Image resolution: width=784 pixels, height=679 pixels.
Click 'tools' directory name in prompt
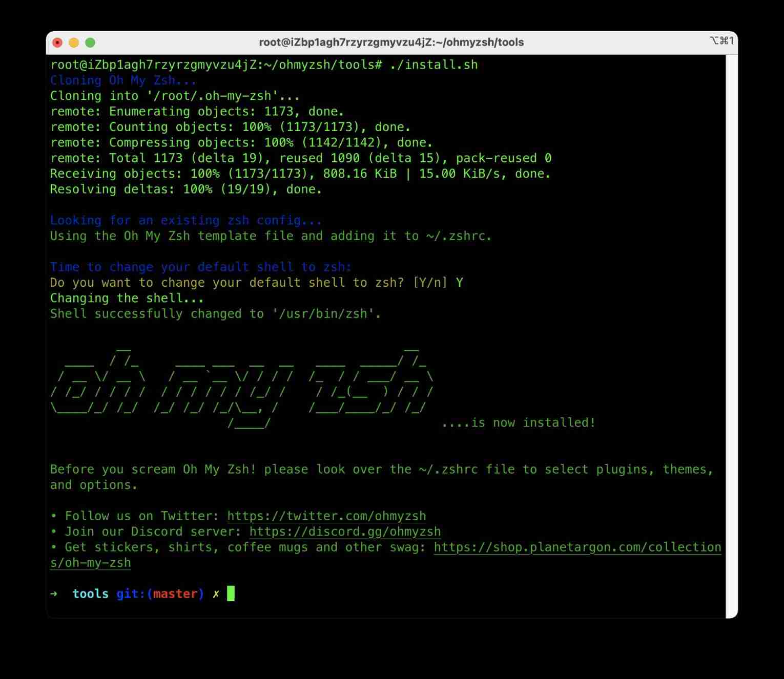click(90, 593)
